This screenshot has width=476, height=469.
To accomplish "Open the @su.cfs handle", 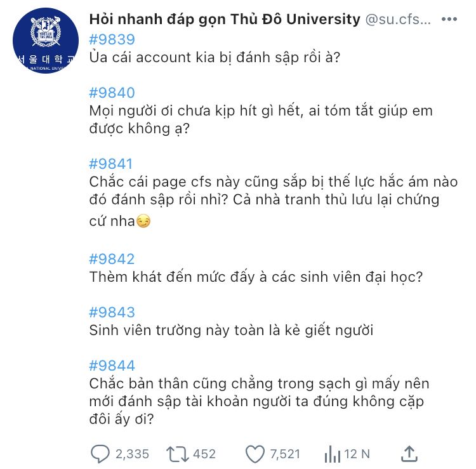I will click(x=398, y=20).
